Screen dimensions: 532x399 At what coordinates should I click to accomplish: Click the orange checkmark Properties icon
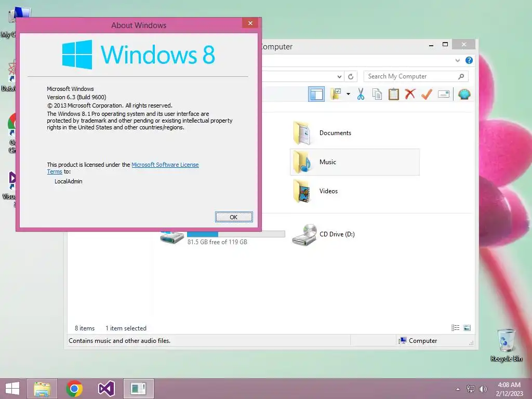(427, 94)
